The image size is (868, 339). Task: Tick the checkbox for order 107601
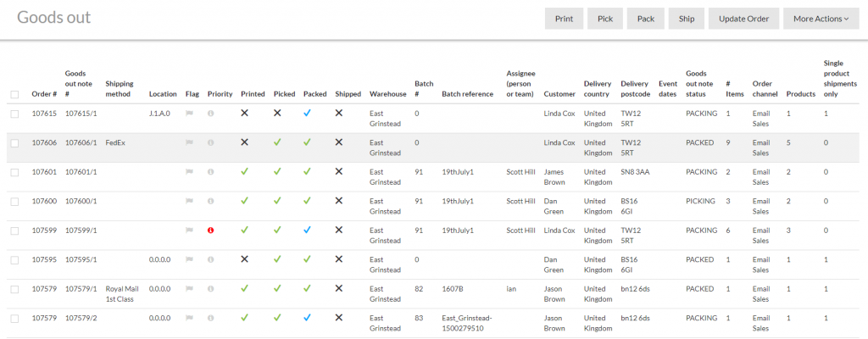(x=14, y=172)
